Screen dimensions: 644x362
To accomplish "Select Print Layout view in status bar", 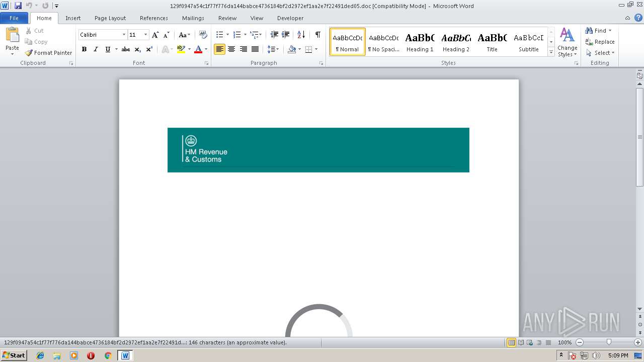I will point(511,342).
